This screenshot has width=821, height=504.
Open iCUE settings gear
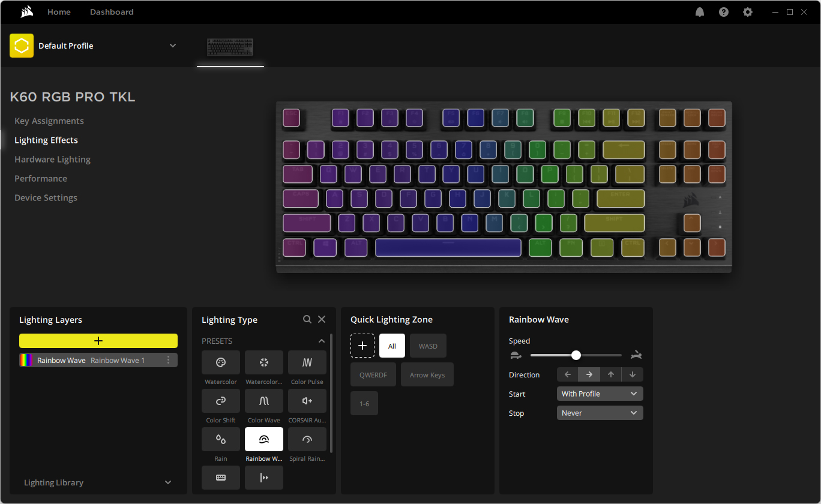(x=748, y=12)
